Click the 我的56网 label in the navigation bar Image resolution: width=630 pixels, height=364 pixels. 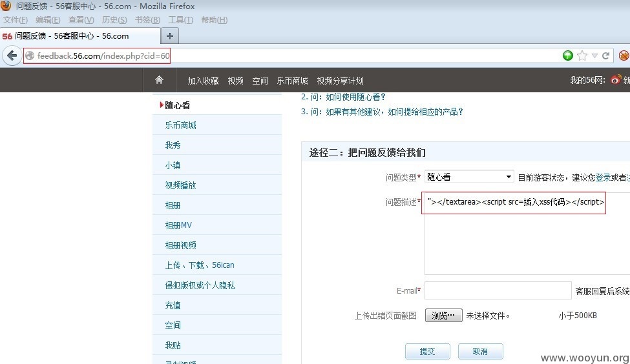click(x=587, y=80)
